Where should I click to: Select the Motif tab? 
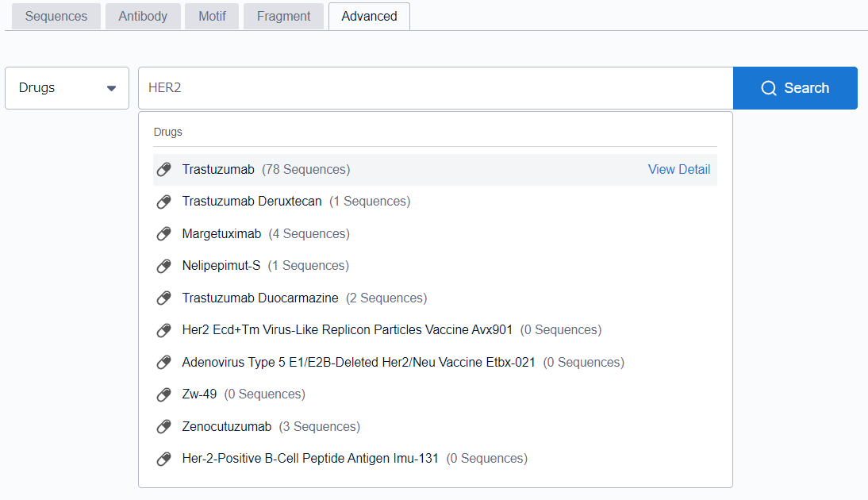coord(212,17)
